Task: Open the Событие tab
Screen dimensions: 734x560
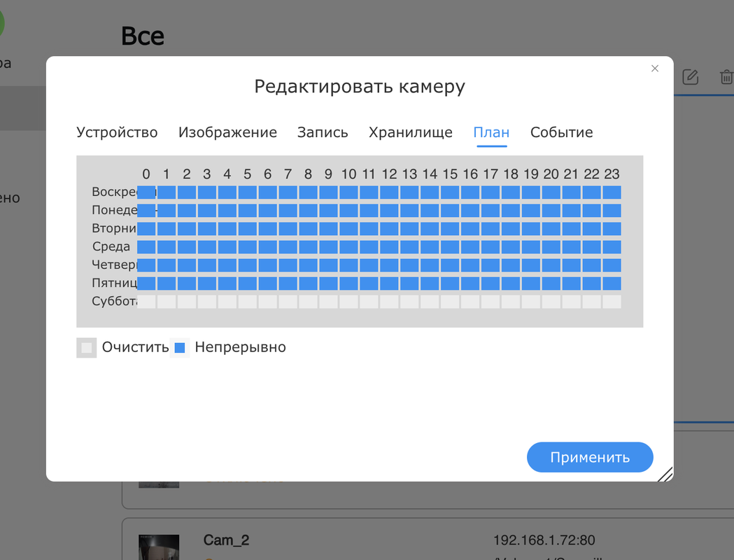Action: (561, 132)
